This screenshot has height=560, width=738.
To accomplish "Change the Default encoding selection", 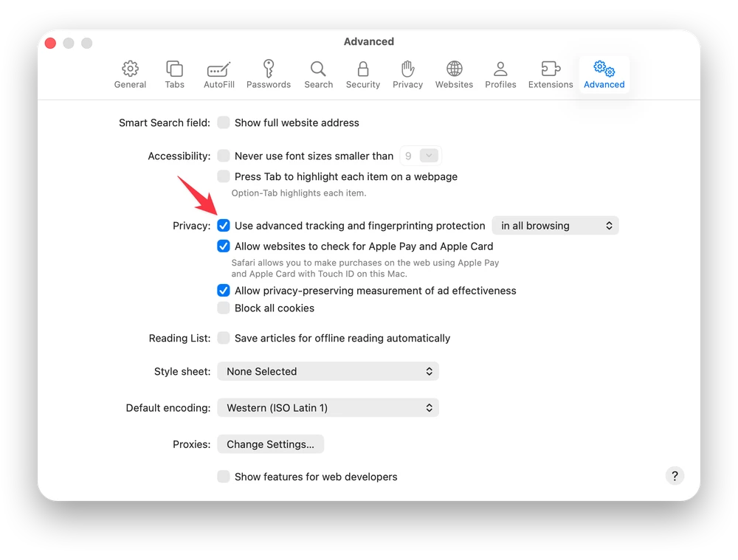I will (x=328, y=407).
